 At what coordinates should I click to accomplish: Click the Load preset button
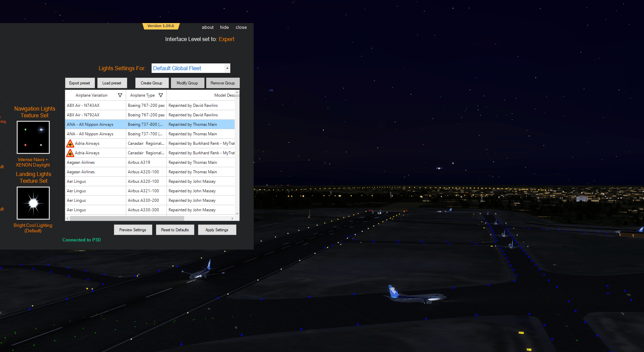112,83
